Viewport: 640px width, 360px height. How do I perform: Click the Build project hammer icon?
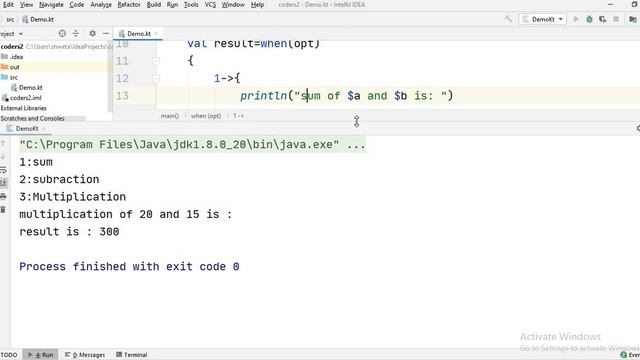coord(508,19)
